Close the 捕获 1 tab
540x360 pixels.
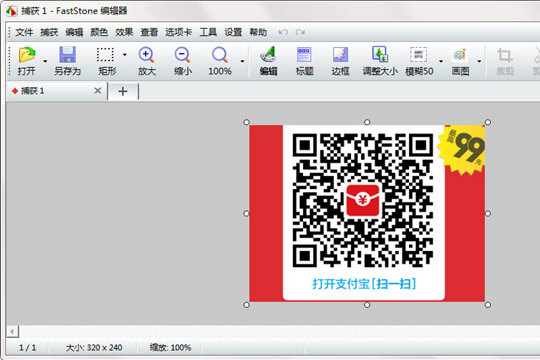[98, 91]
